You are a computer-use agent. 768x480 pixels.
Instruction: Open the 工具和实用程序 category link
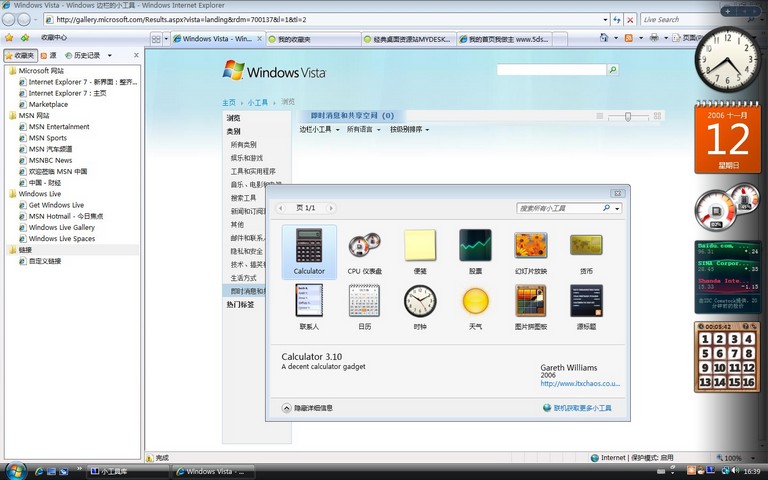pyautogui.click(x=253, y=171)
